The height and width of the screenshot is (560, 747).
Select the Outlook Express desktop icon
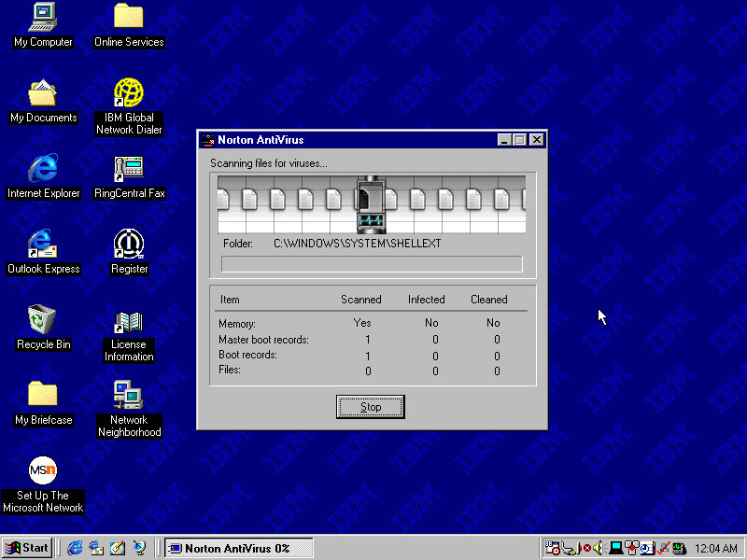click(x=43, y=245)
